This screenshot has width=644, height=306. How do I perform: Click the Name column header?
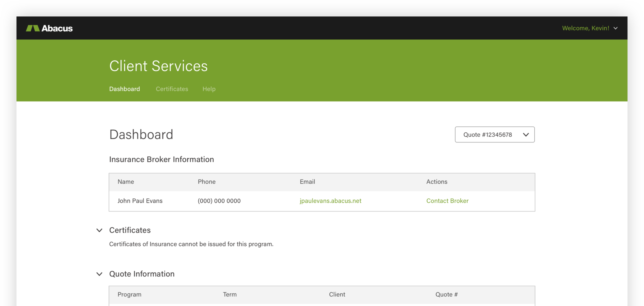pyautogui.click(x=126, y=182)
